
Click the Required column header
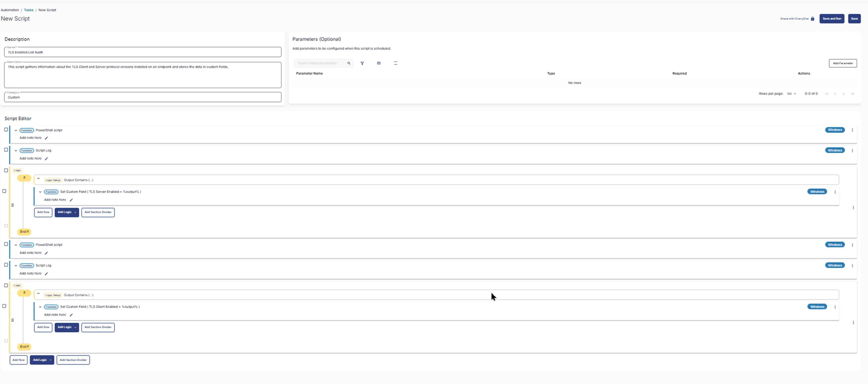[x=679, y=74]
